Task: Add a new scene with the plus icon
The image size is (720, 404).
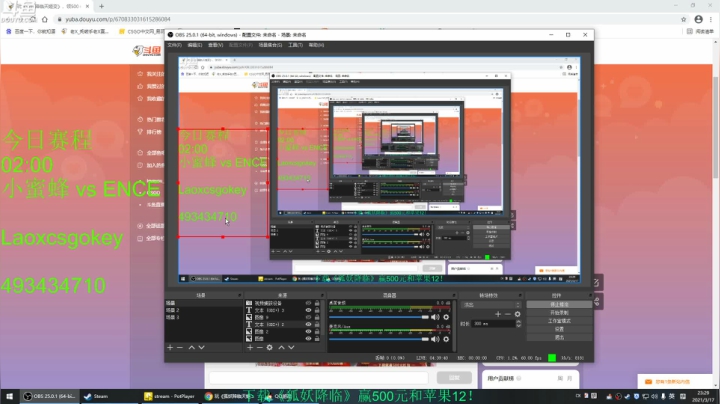Action: coord(170,348)
